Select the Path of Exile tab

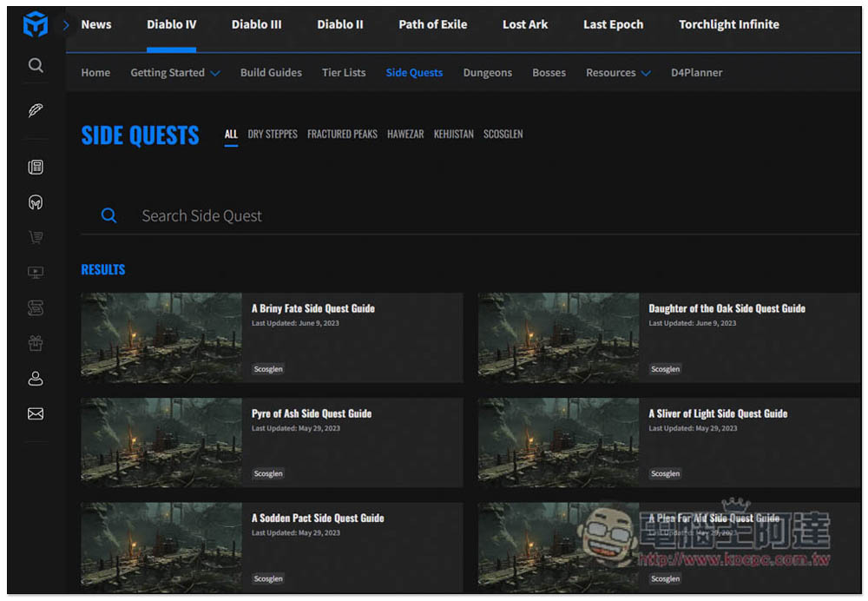click(432, 24)
